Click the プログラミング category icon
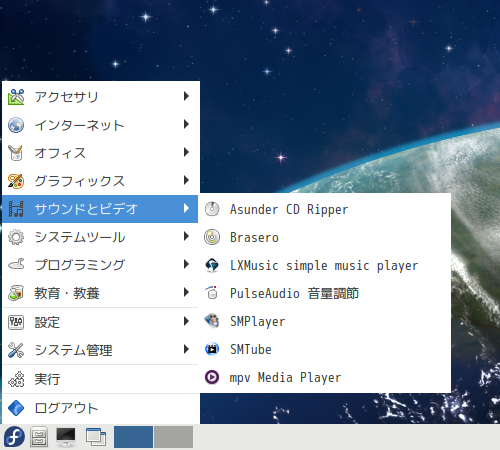This screenshot has height=450, width=500. click(16, 265)
